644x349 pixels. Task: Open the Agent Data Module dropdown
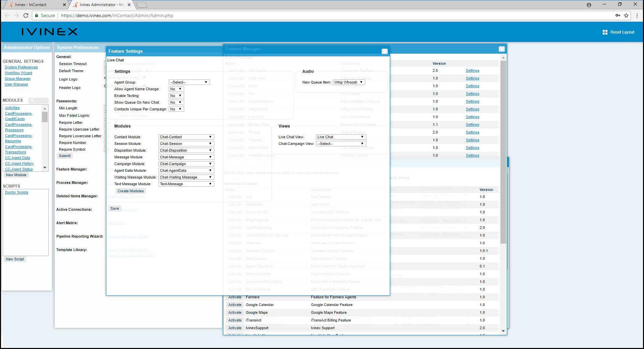pyautogui.click(x=186, y=170)
